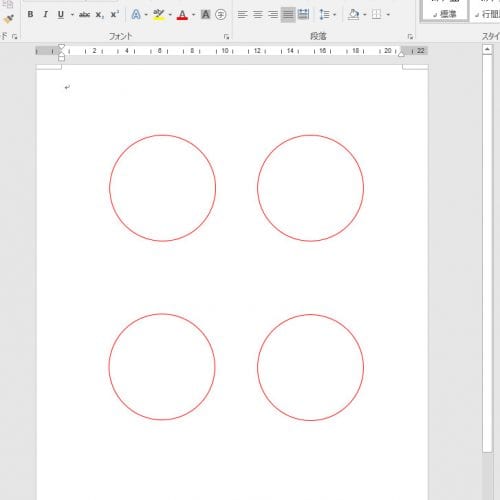Open borders dropdown arrow
Screen dimensions: 500x500
point(388,15)
